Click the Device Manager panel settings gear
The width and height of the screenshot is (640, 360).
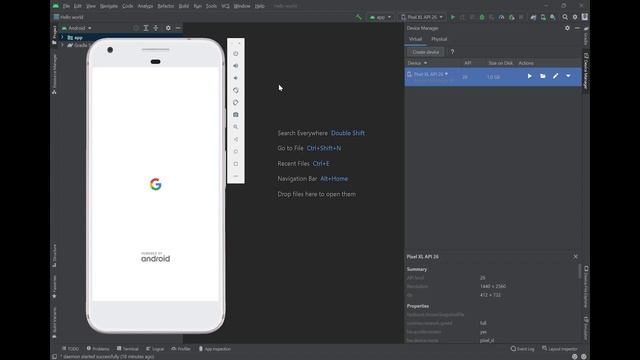coord(567,28)
